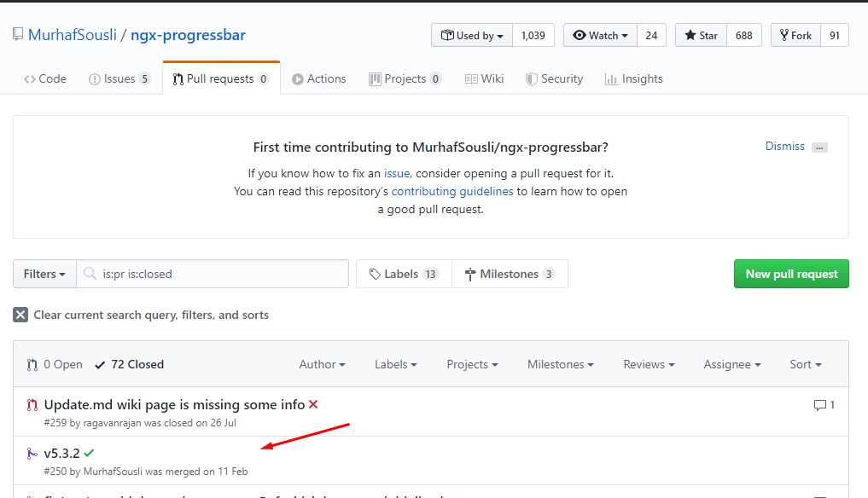Click the ellipsis next to Dismiss
The image size is (868, 498).
click(x=819, y=148)
